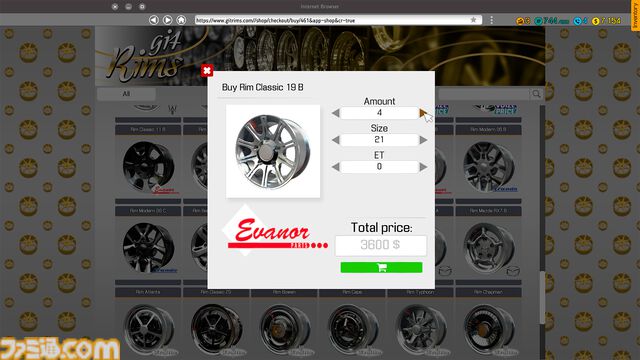The image size is (640, 360).
Task: Click the Total price field 3600 $
Action: point(381,245)
